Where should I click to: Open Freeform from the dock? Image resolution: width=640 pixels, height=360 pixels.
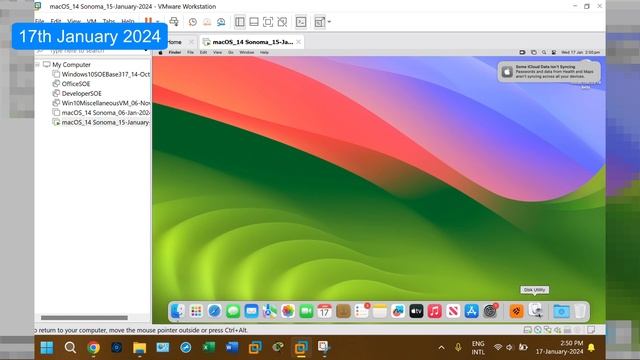point(398,311)
